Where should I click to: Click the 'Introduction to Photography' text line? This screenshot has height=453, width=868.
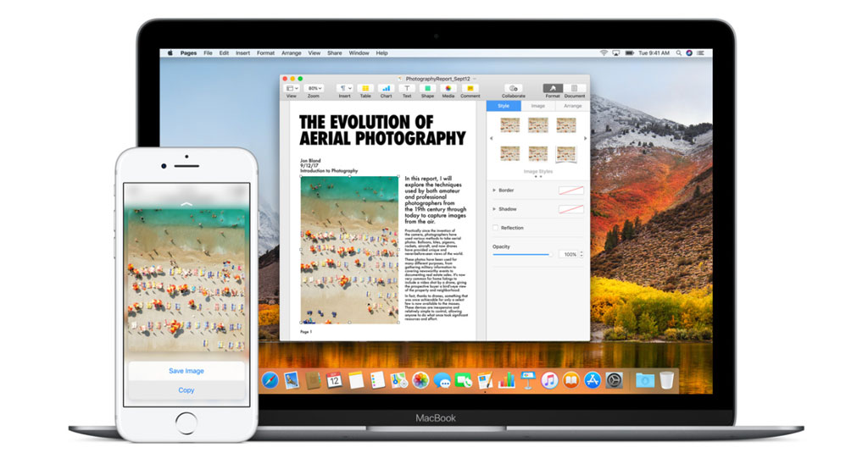coord(329,171)
